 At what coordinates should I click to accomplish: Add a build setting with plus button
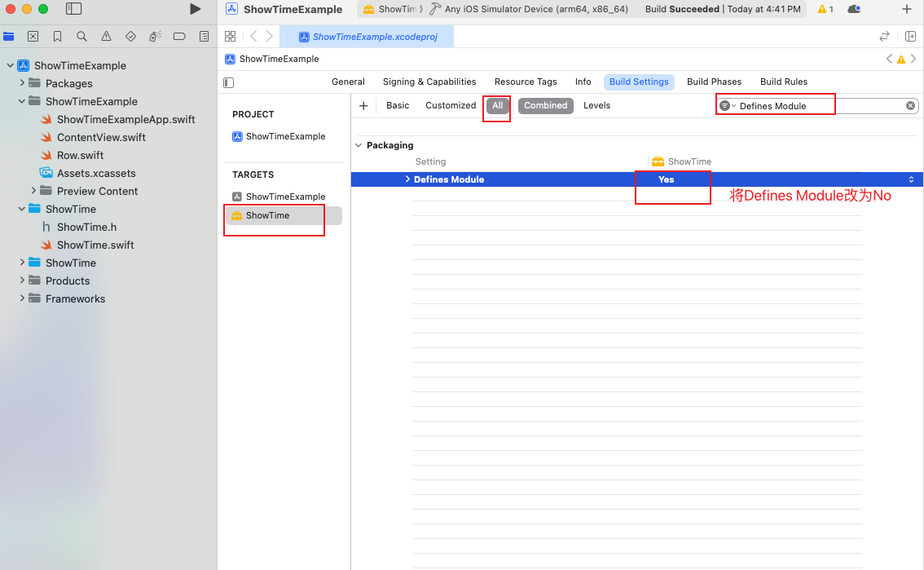click(x=363, y=105)
